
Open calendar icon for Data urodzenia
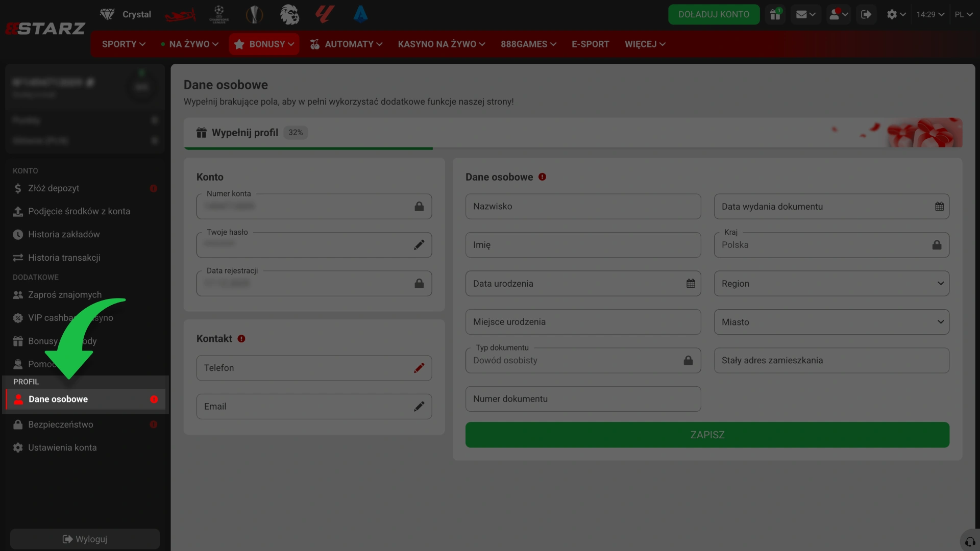(x=691, y=284)
